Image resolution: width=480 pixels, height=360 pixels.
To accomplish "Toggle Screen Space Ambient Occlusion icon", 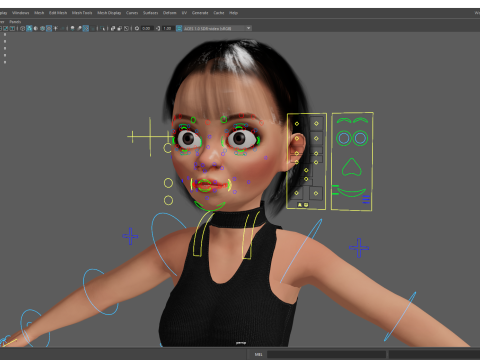I will [72, 28].
